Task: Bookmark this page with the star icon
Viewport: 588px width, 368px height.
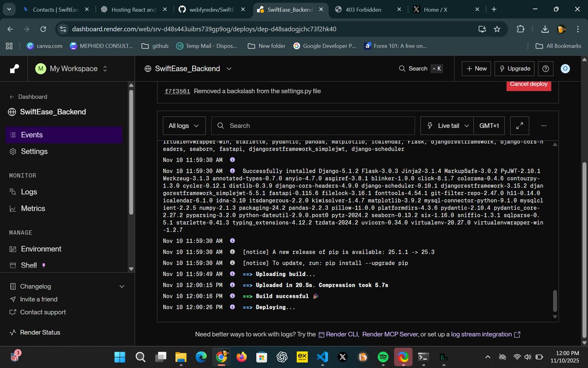Action: 497,29
